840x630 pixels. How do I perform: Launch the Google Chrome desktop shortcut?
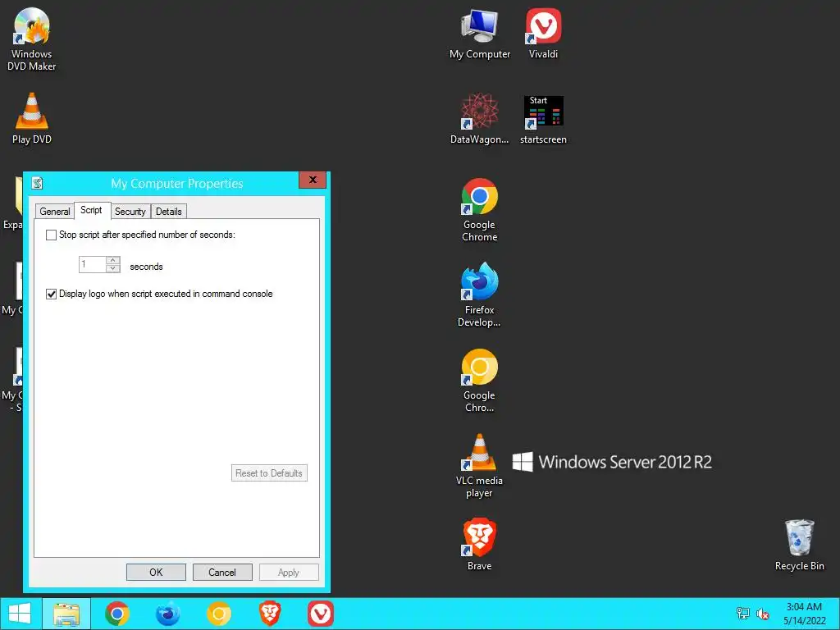(479, 210)
